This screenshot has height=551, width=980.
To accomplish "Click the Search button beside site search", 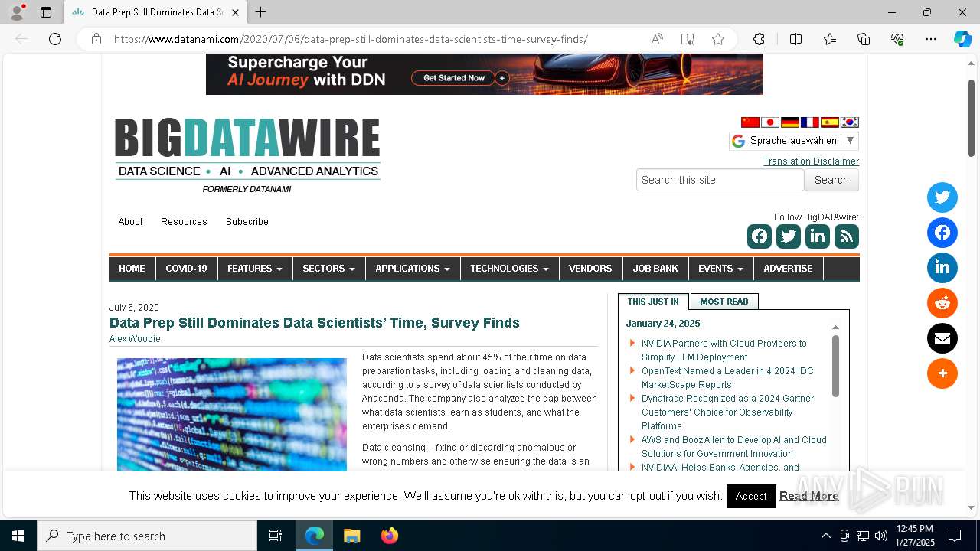I will coord(831,180).
